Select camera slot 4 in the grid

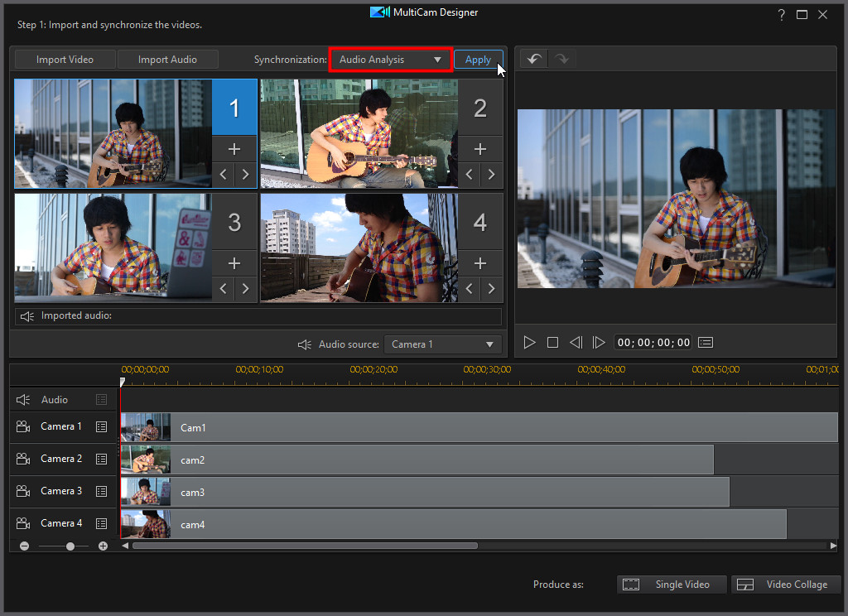coord(480,222)
